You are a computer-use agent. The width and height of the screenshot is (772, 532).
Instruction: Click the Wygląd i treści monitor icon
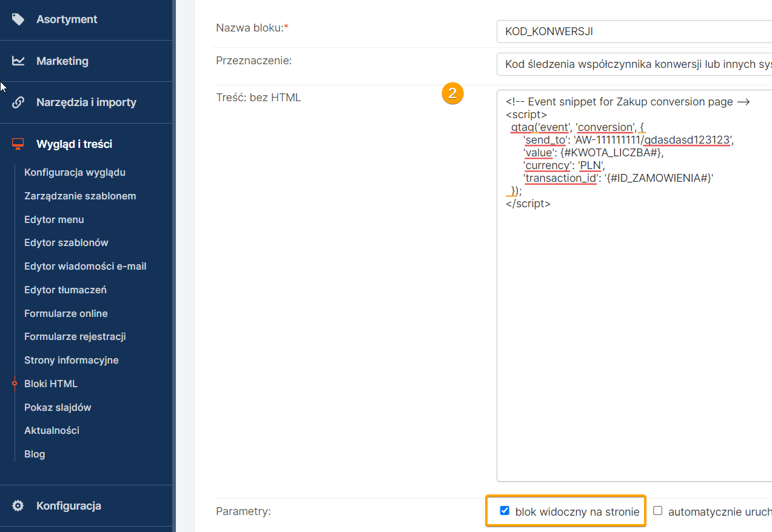click(x=18, y=144)
